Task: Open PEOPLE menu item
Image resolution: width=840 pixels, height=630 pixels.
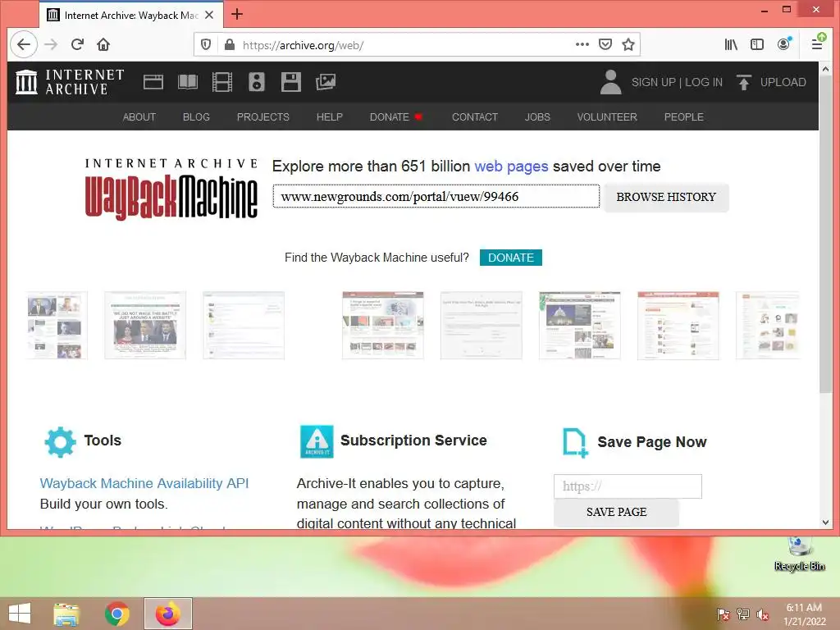Action: [683, 116]
